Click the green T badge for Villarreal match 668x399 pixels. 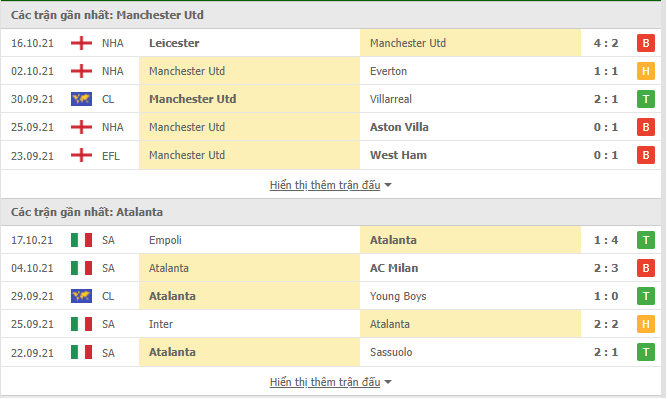(646, 99)
